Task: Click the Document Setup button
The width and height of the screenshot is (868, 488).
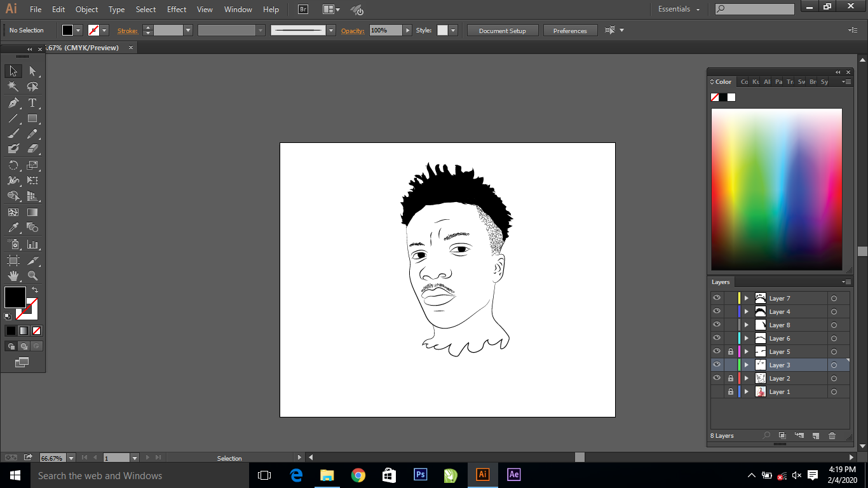Action: click(503, 30)
